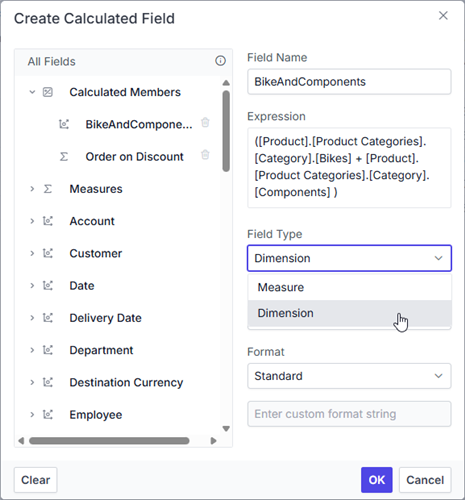Click the field list scroll up arrow
This screenshot has height=500, width=465.
pyautogui.click(x=226, y=82)
